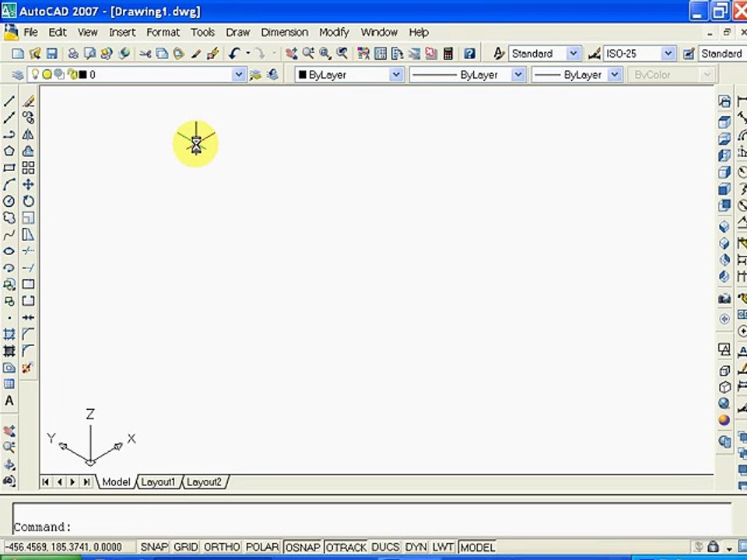747x560 pixels.
Task: Open the ByLayer linetype dropdown
Action: (518, 75)
